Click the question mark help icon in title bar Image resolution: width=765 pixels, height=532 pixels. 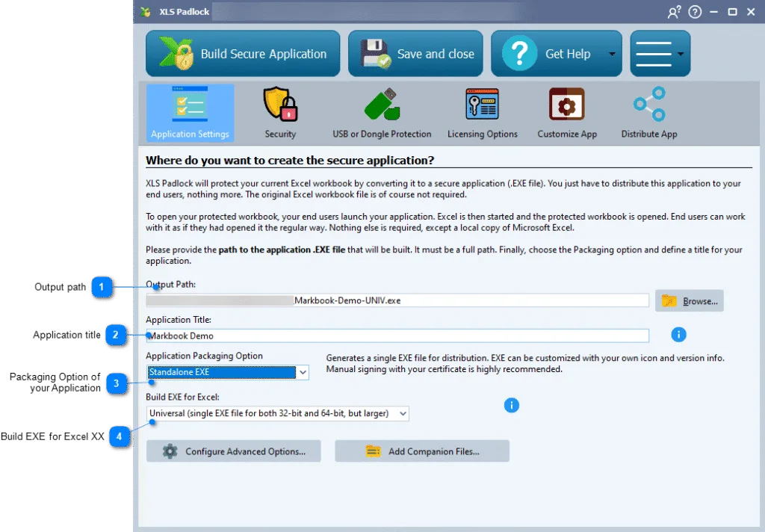point(695,12)
